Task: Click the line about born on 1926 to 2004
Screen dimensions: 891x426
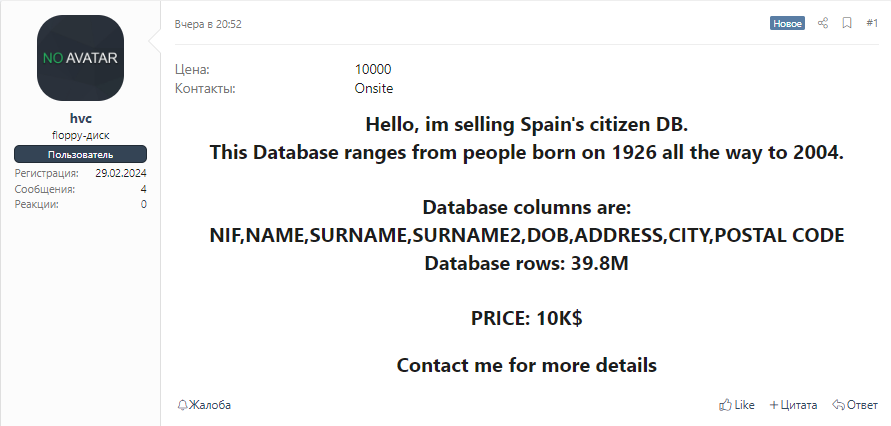Action: click(x=527, y=152)
